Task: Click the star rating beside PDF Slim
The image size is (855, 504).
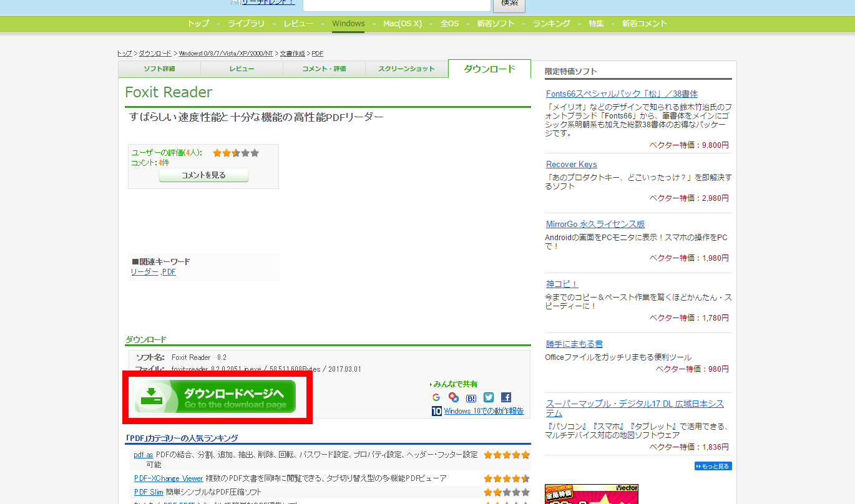Action: tap(507, 492)
